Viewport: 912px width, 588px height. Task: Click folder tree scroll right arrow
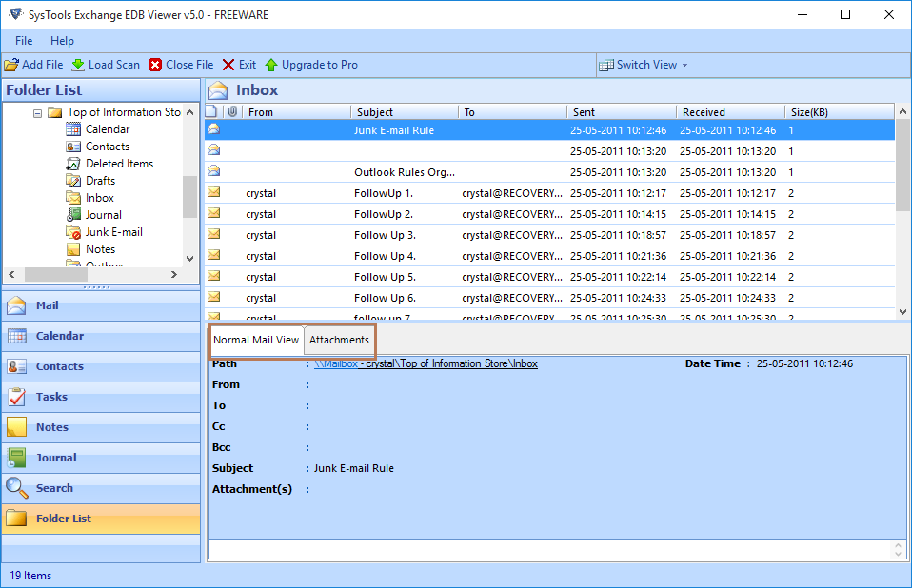click(x=174, y=274)
